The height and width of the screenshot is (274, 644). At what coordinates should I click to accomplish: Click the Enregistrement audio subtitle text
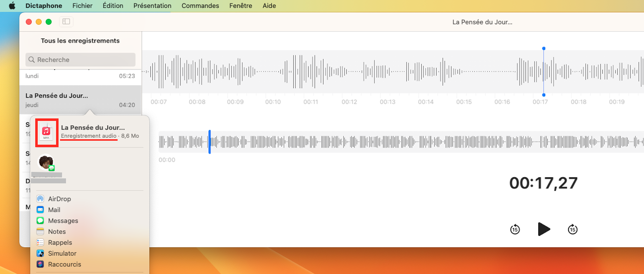pyautogui.click(x=89, y=136)
